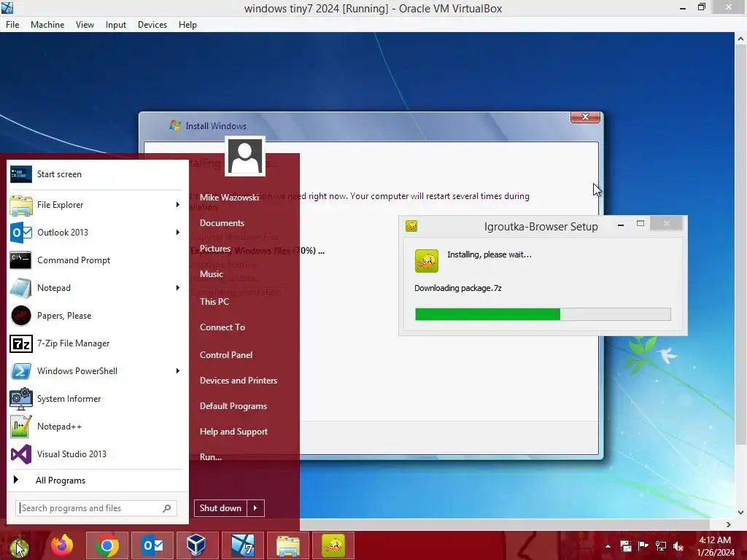Image resolution: width=747 pixels, height=560 pixels.
Task: Switch to Igroutka-Browser Setup taskbar item
Action: pos(333,545)
